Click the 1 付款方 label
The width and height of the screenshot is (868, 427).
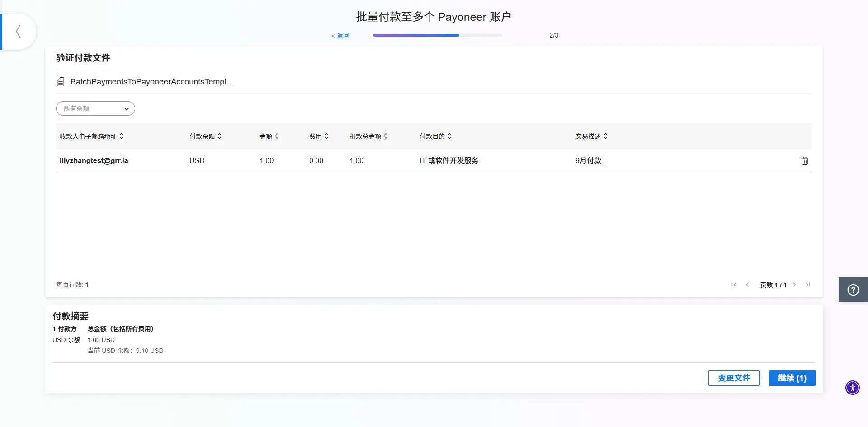pyautogui.click(x=65, y=329)
